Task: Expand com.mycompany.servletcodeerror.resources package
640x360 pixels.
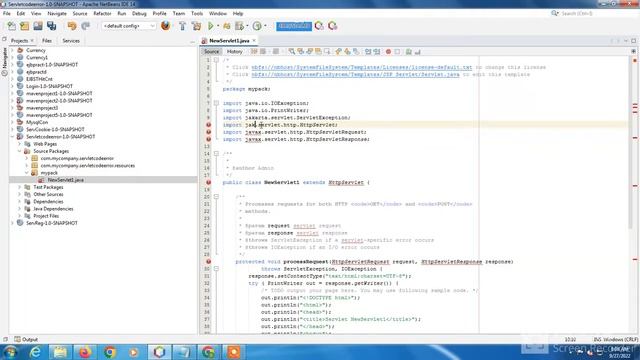Action: (27, 166)
